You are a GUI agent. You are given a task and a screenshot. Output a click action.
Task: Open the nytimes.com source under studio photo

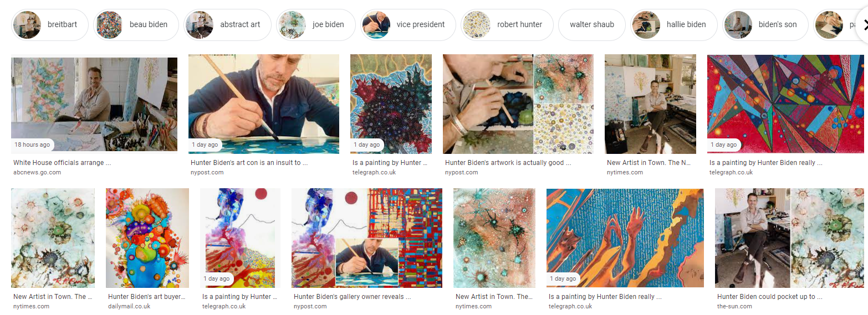coord(625,172)
